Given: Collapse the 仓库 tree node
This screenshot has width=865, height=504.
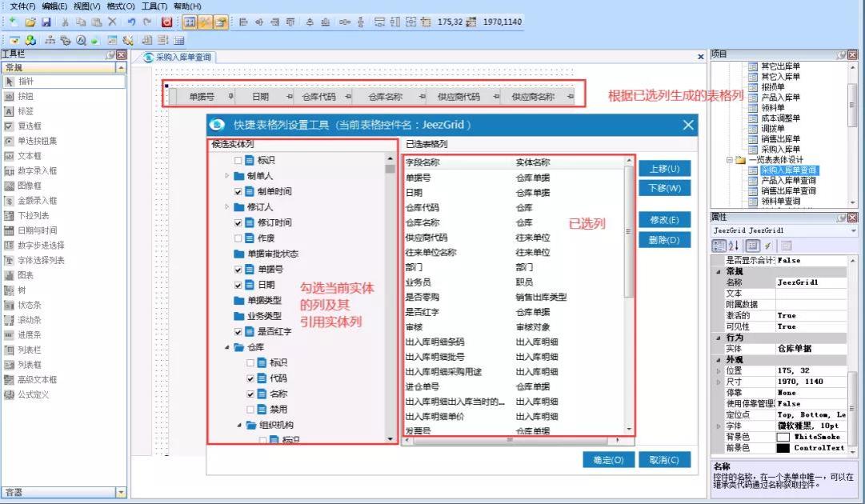Looking at the screenshot, I should (x=226, y=347).
